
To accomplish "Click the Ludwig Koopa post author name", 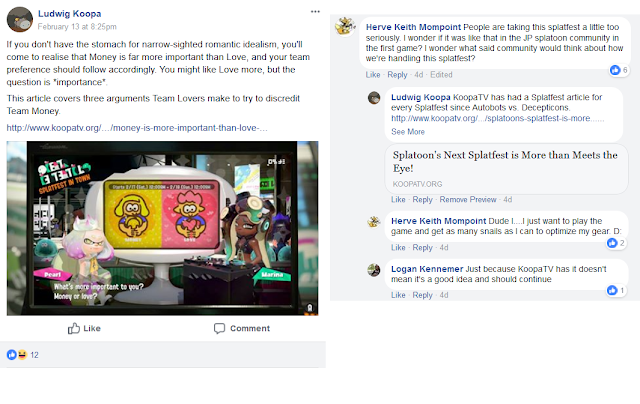I will 69,13.
